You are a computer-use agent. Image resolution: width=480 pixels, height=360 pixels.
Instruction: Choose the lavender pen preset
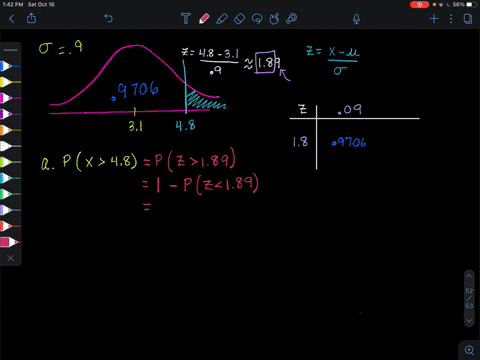click(10, 210)
